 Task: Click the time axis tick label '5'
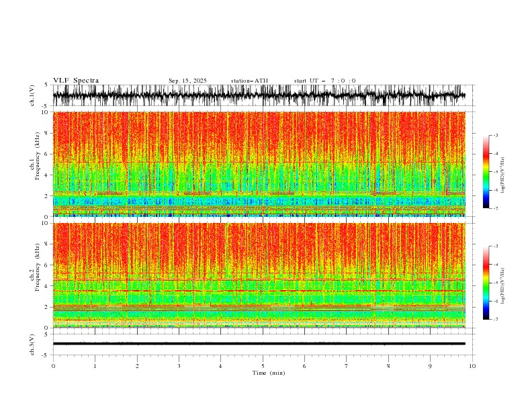[263, 366]
